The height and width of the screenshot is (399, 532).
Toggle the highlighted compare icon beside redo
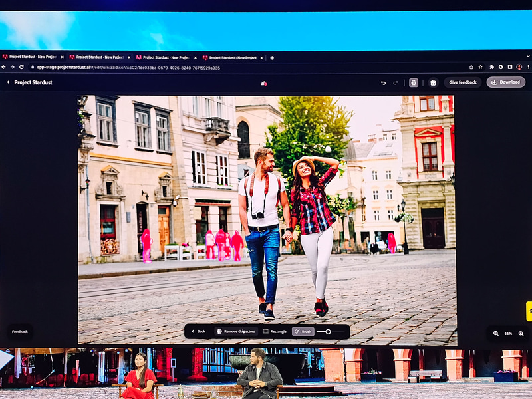(x=413, y=82)
